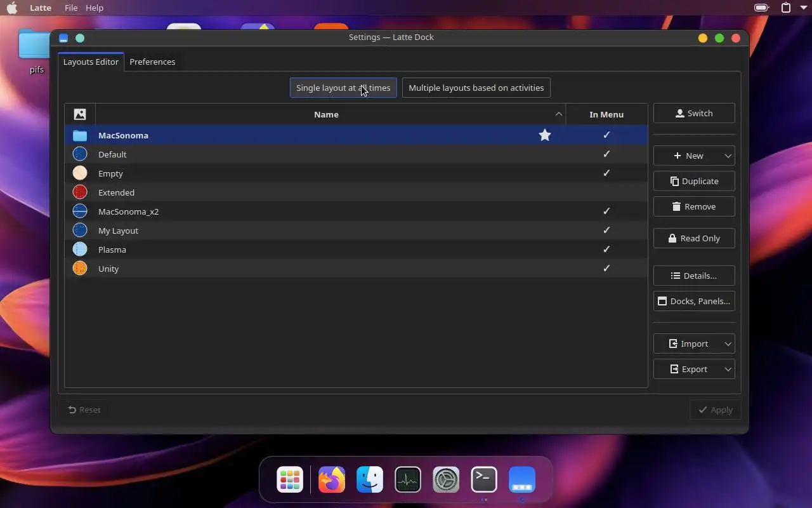Open the Finder icon in dock

pos(370,479)
